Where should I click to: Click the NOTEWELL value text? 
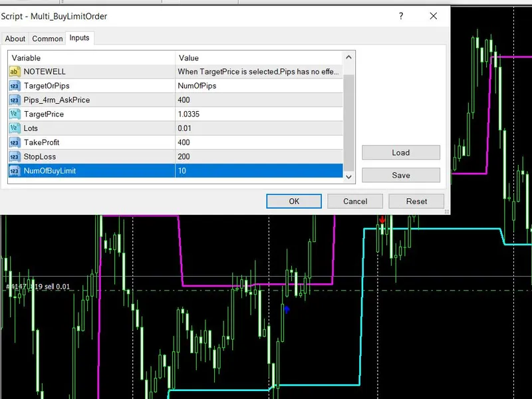(x=258, y=72)
